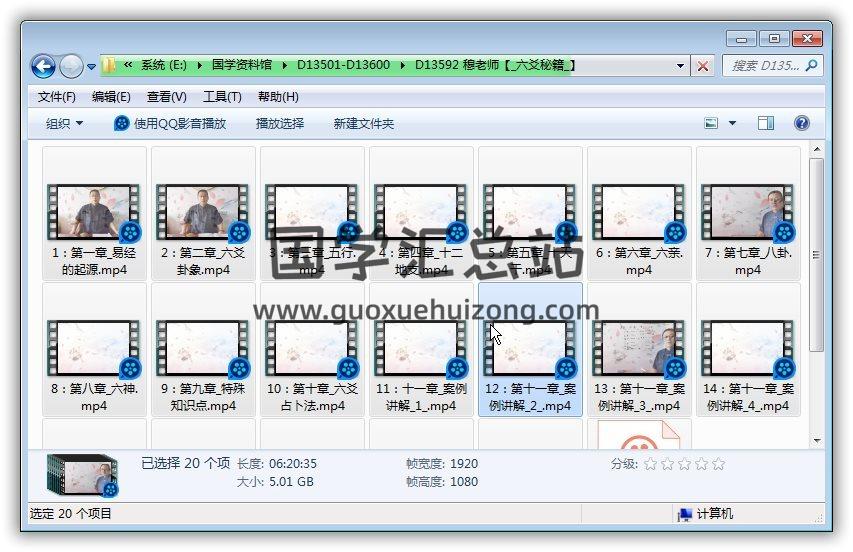Image resolution: width=853 pixels, height=552 pixels.
Task: Click the Back navigation arrow
Action: coord(43,66)
